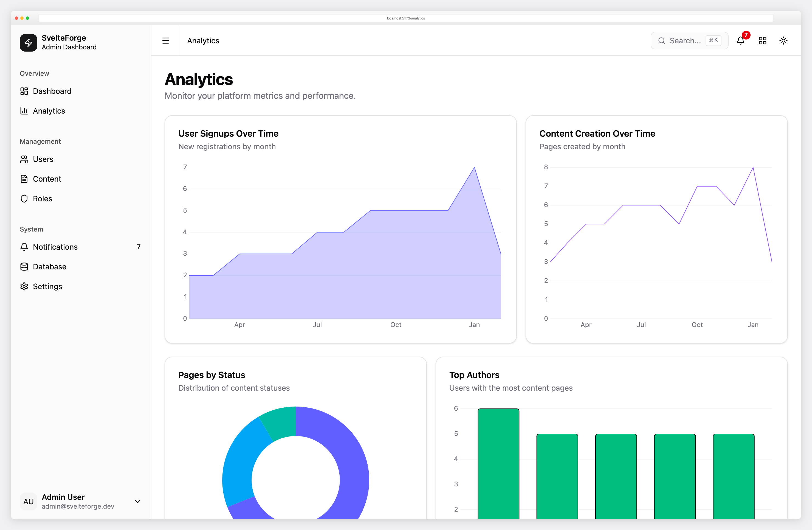Screen dimensions: 812x530
Task: Click the browser address bar localhost:5173/analytics
Action: click(x=406, y=18)
